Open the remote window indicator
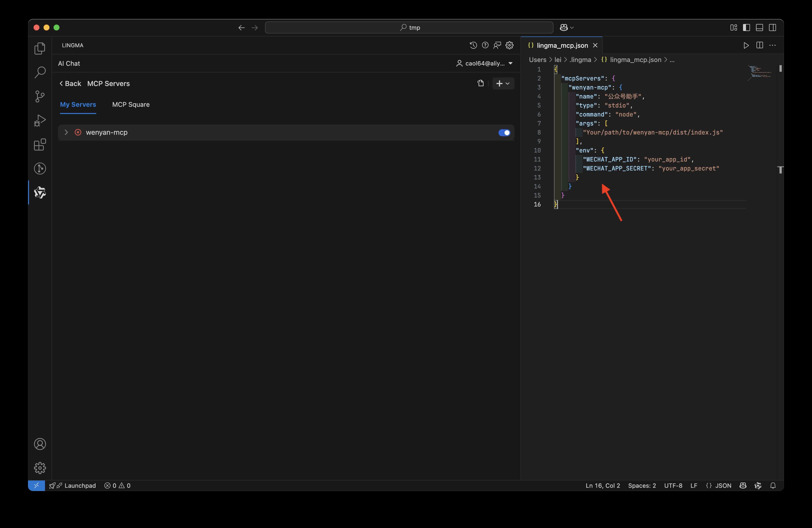Viewport: 812px width, 528px height. [x=36, y=485]
